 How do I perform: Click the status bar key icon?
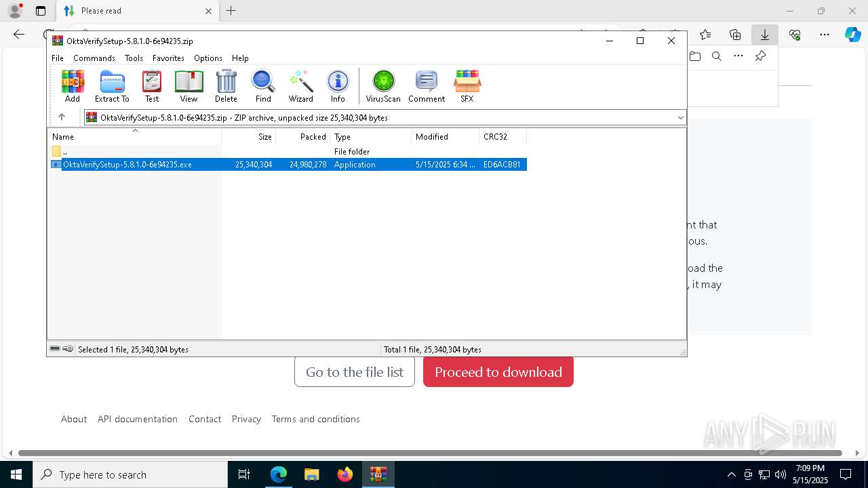68,349
